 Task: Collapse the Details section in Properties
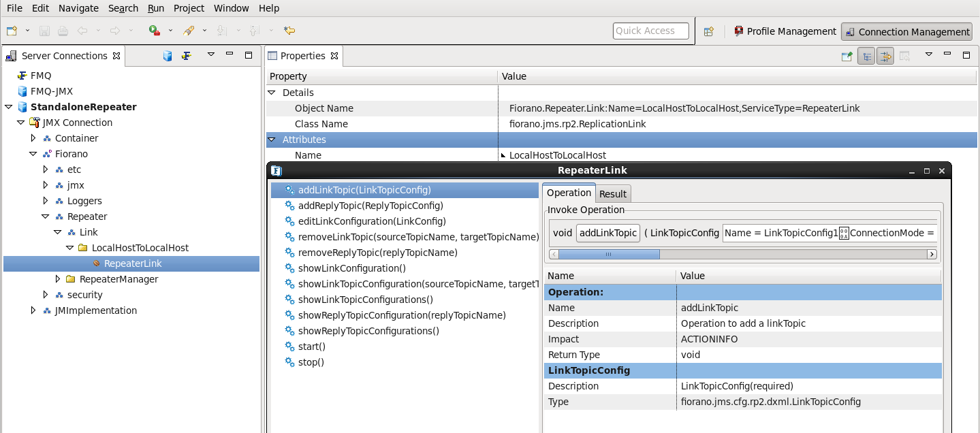pyautogui.click(x=271, y=93)
